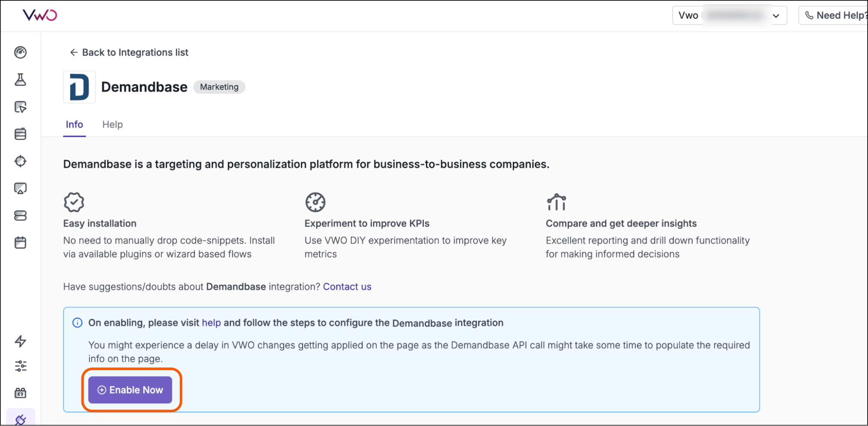Go back to Integrations list
868x426 pixels.
pos(129,53)
